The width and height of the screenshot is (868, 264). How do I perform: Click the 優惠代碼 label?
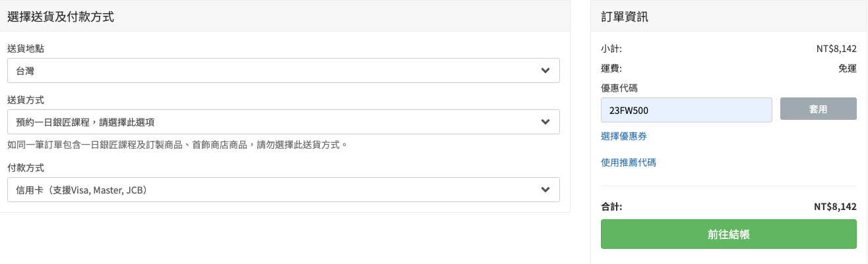619,88
